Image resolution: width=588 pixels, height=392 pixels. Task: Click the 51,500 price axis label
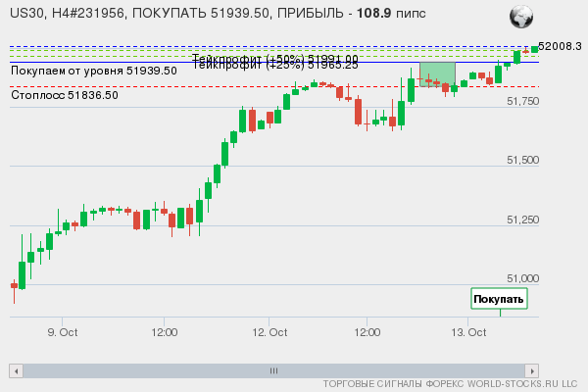point(522,160)
